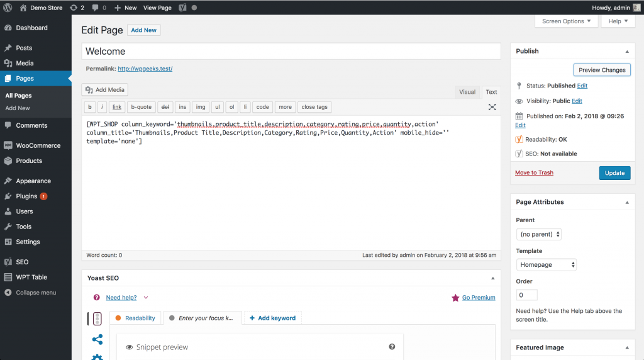Open the Readability tab
This screenshot has height=360, width=644.
coord(135,318)
